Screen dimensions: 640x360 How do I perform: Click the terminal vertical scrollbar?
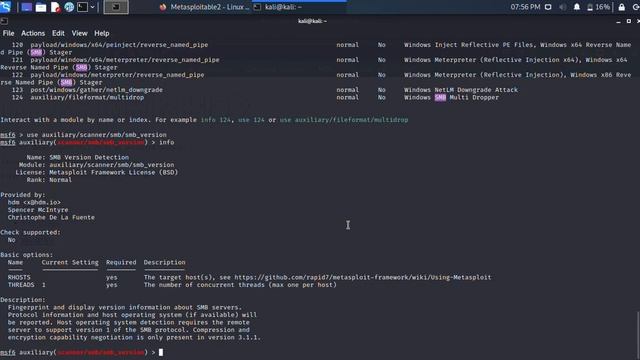click(638, 336)
